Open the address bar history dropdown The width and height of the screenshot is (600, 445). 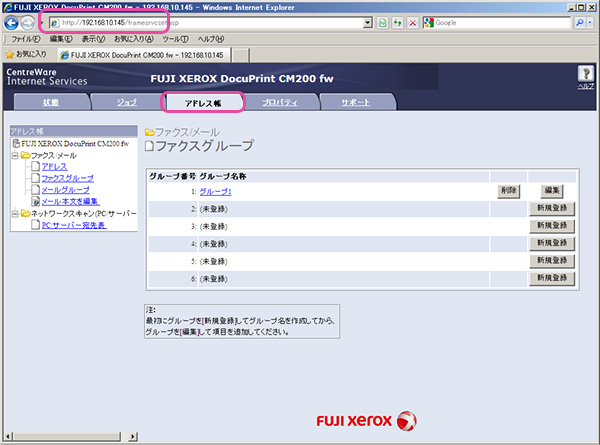tap(368, 22)
